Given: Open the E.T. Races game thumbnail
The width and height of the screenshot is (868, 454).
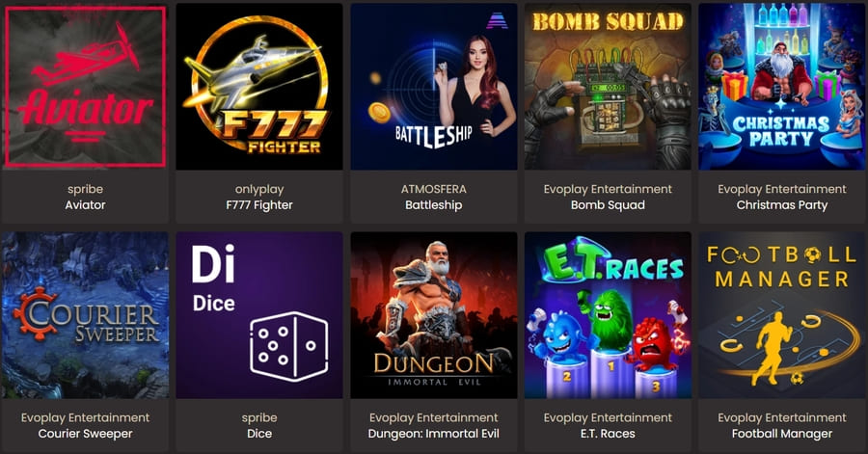Looking at the screenshot, I should 608,315.
